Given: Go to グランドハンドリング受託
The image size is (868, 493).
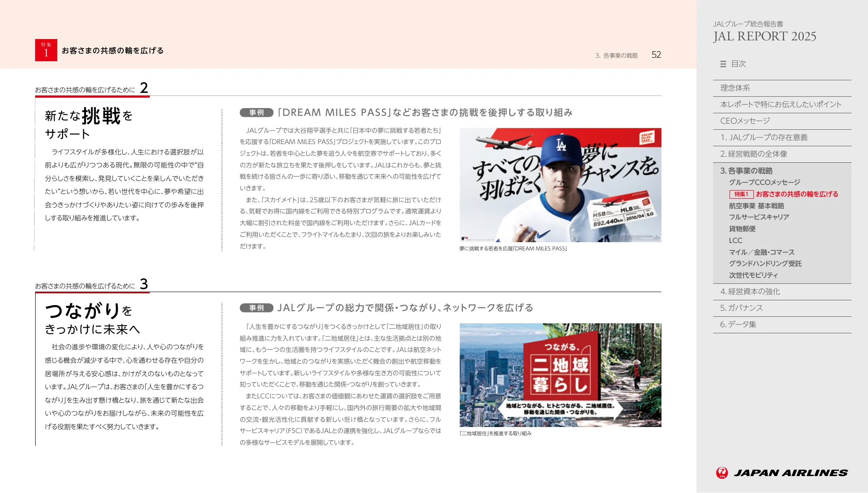Looking at the screenshot, I should tap(765, 264).
